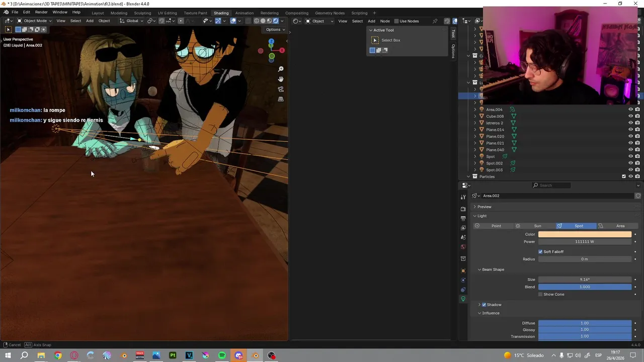Open Spotify from the taskbar
644x362 pixels.
click(x=222, y=355)
